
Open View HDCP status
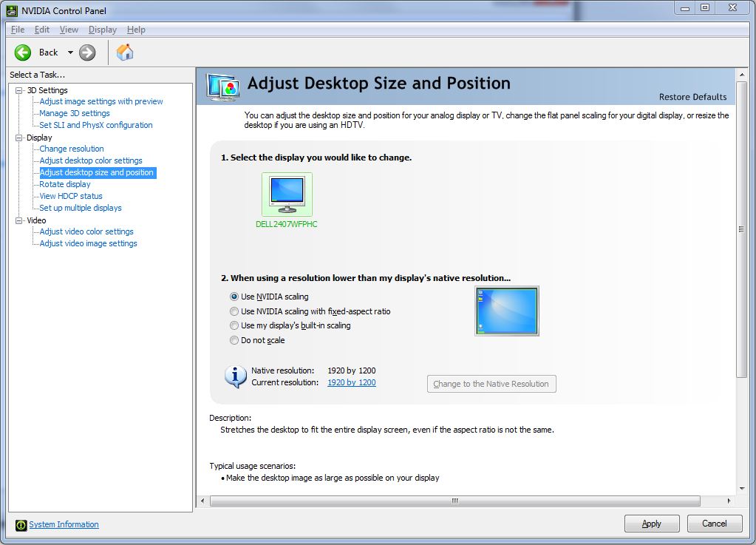[71, 196]
